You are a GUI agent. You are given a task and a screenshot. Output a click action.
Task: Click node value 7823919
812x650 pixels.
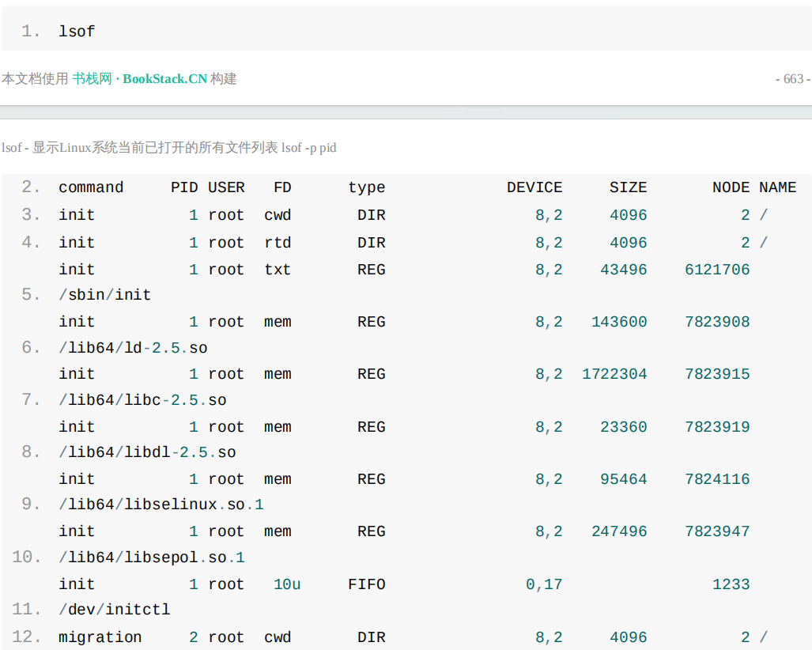click(x=717, y=427)
